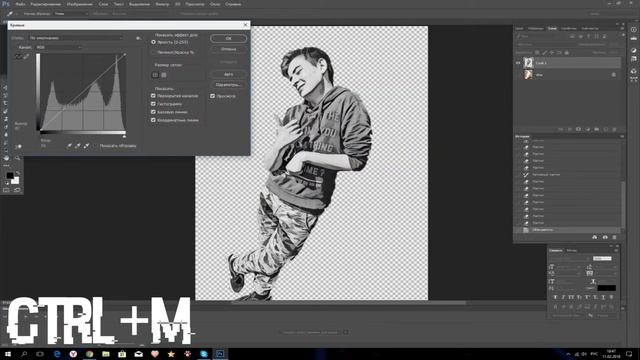The width and height of the screenshot is (640, 360).
Task: Select the Zoom tool in the left toolbar
Action: (x=17, y=158)
